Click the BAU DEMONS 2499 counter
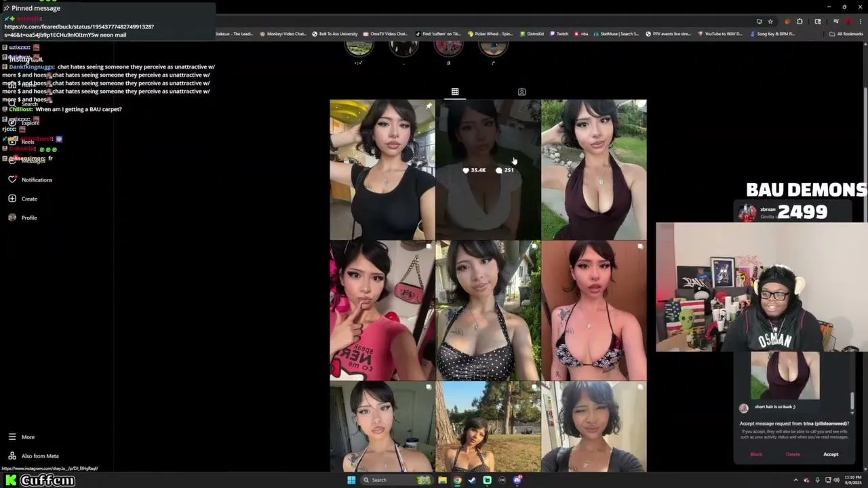Image resolution: width=868 pixels, height=488 pixels. coord(806,201)
